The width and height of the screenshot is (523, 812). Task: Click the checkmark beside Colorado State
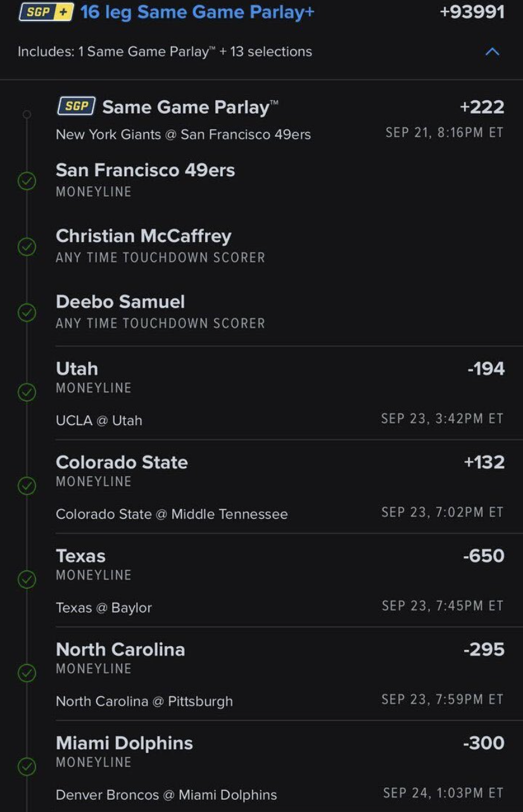click(x=27, y=486)
